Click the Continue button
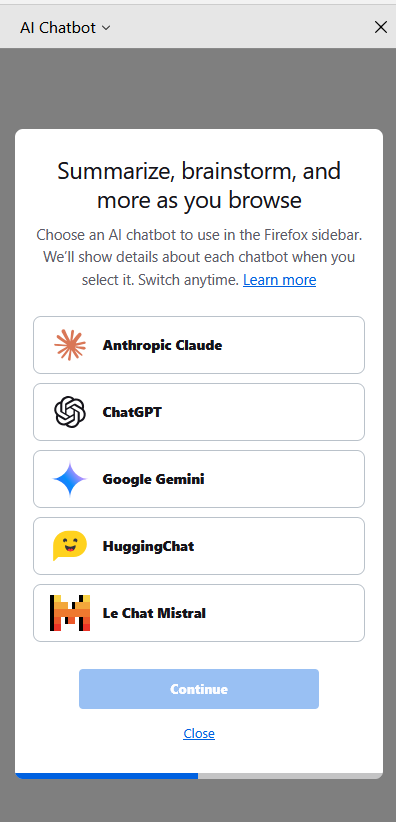Viewport: 396px width, 822px height. [199, 689]
